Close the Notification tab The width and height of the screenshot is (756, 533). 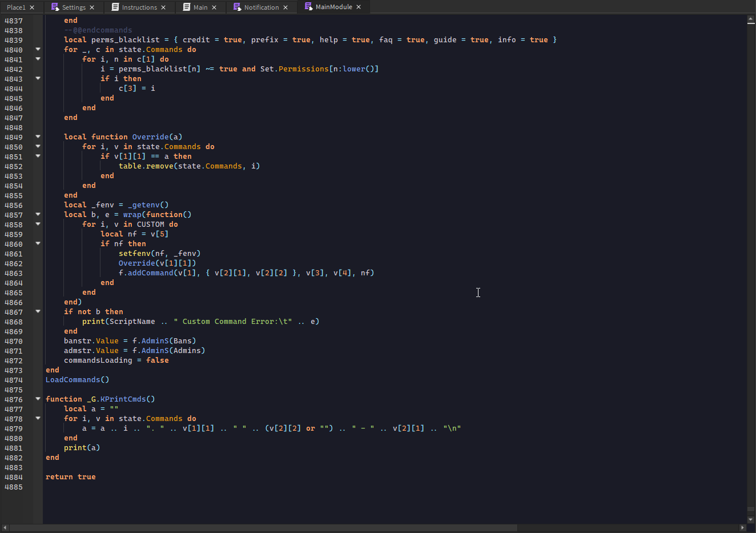(285, 7)
